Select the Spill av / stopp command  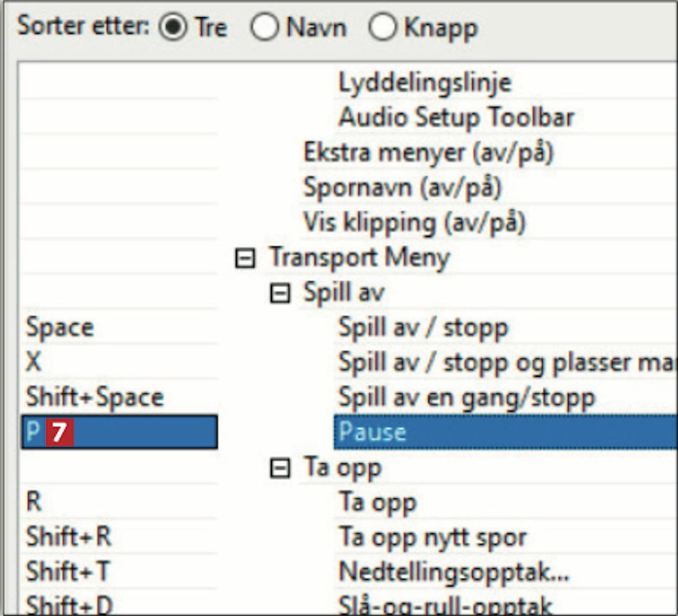pos(423,328)
